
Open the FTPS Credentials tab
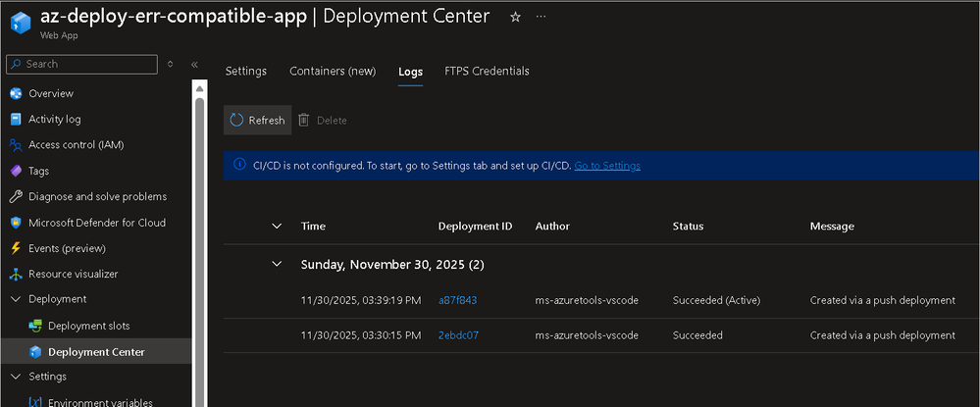coord(487,72)
